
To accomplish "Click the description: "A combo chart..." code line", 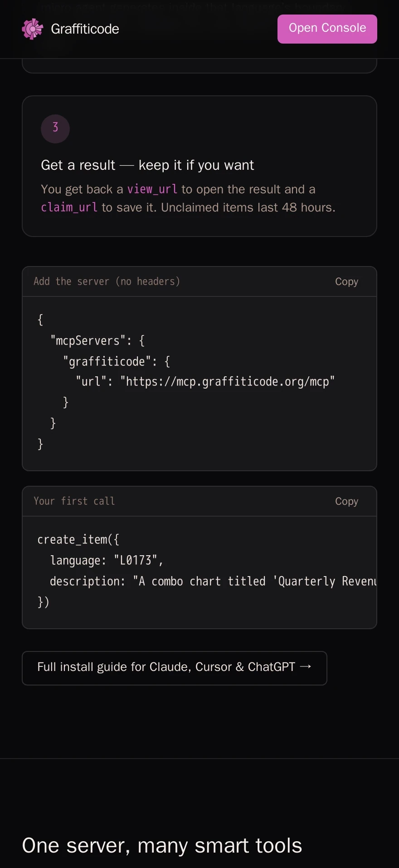I will 213,581.
